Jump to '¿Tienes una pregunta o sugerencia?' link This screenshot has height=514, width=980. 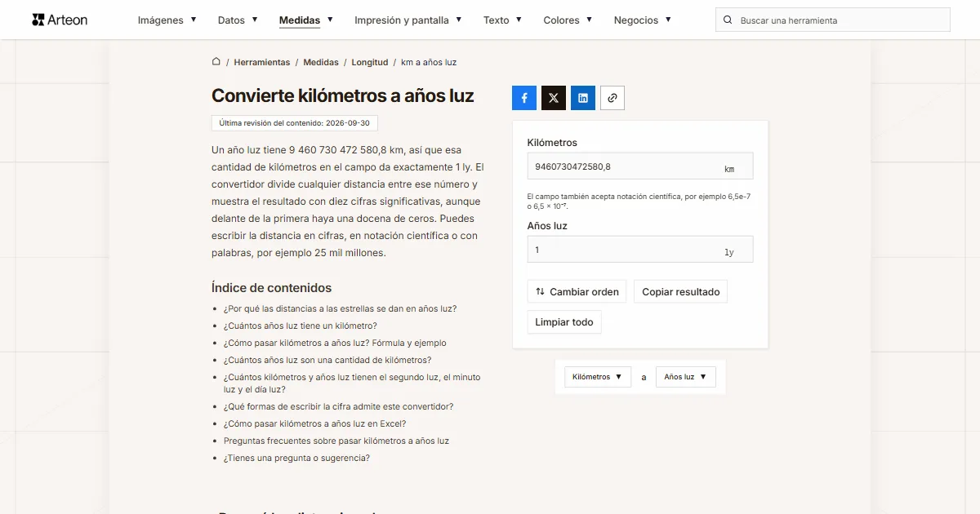[x=296, y=459]
